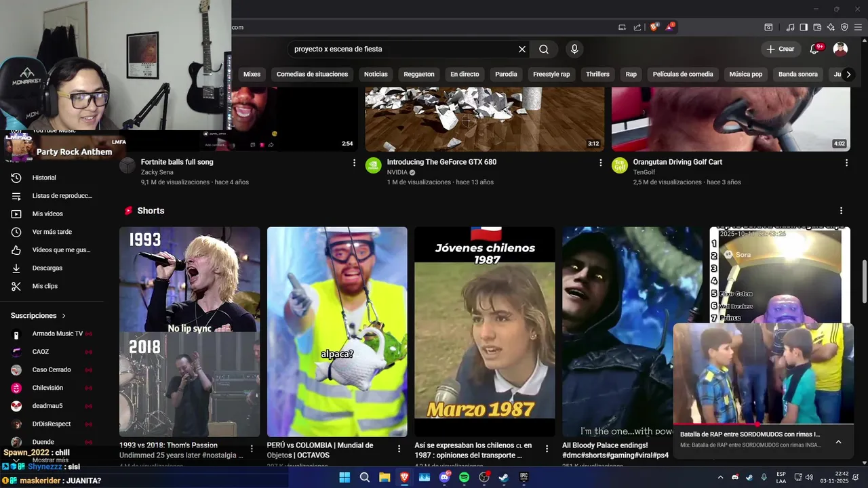This screenshot has height=488, width=868.
Task: Click the search magnifier button
Action: [x=544, y=49]
